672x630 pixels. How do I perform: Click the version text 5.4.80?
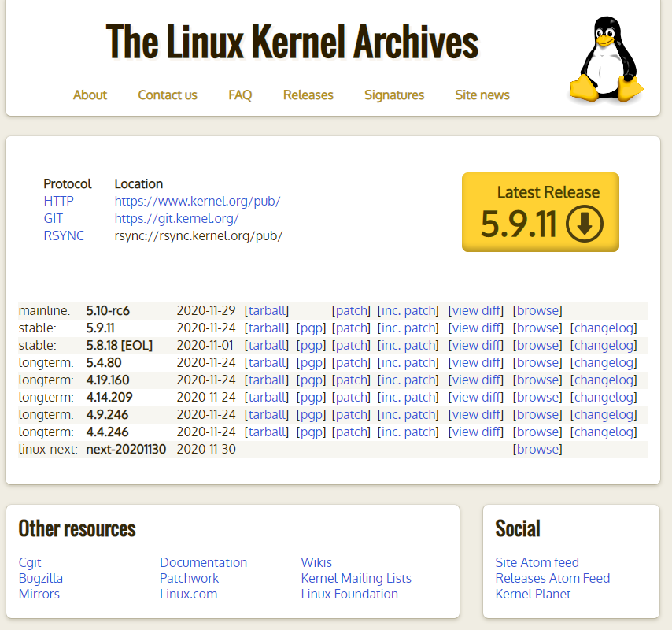(x=104, y=363)
